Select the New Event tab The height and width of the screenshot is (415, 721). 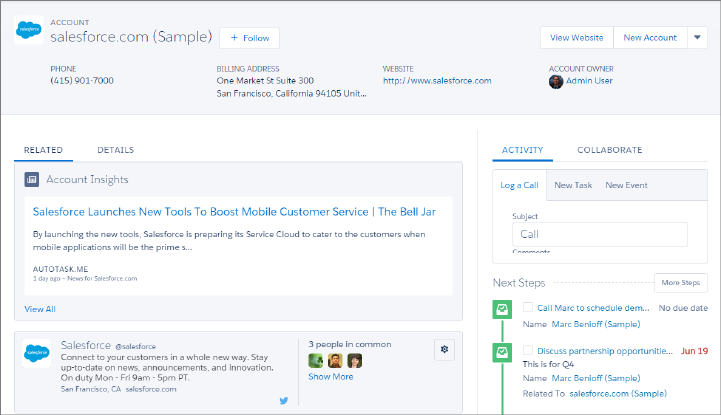tap(626, 185)
